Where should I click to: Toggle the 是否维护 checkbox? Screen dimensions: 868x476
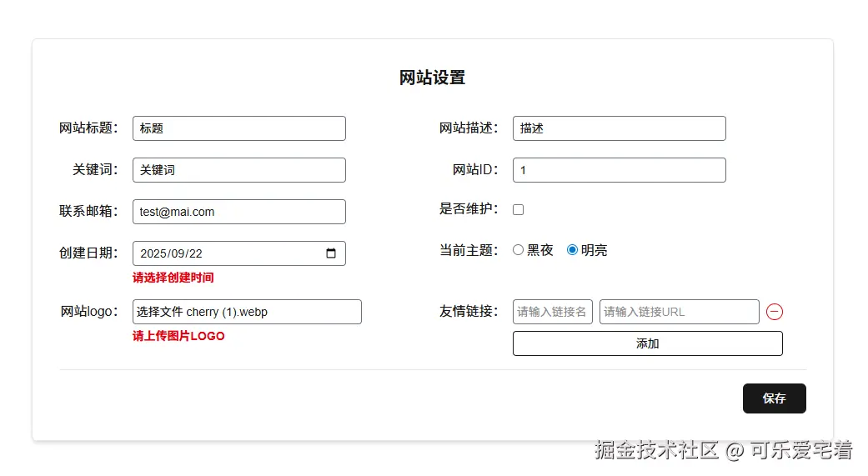tap(518, 210)
